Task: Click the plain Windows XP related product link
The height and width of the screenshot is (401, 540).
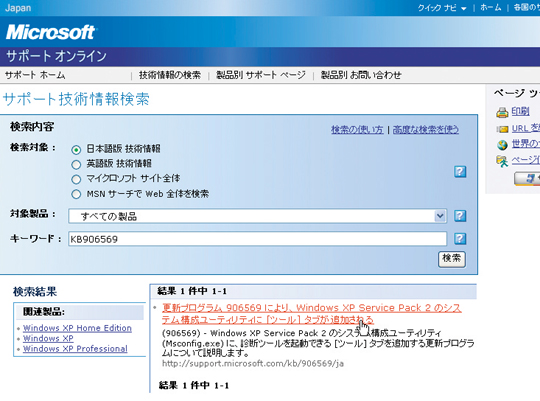Action: pos(48,338)
